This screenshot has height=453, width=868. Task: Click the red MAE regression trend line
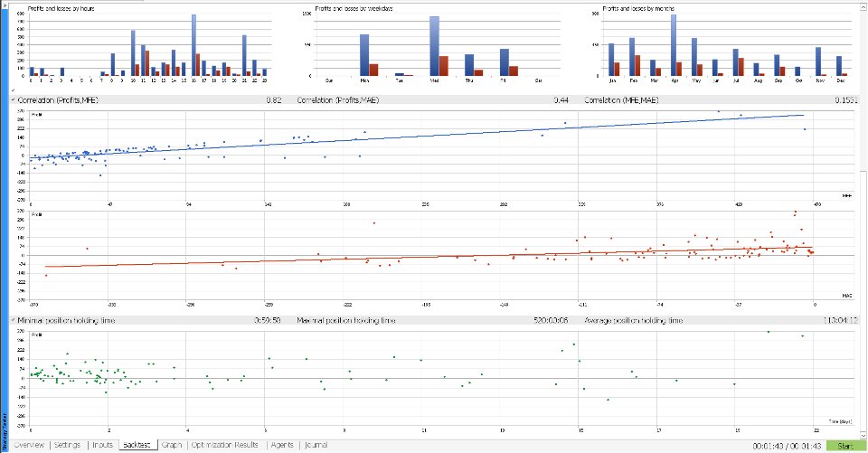tap(429, 257)
